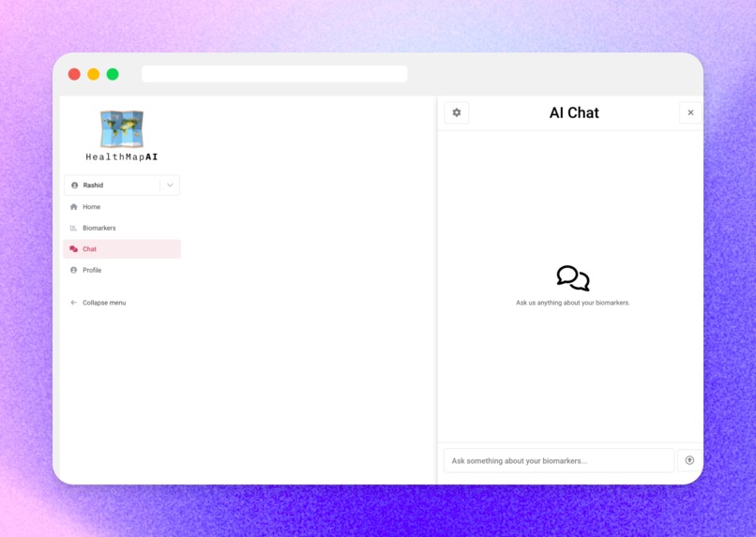Click the yellow minimize window button
This screenshot has width=756, height=537.
94,74
